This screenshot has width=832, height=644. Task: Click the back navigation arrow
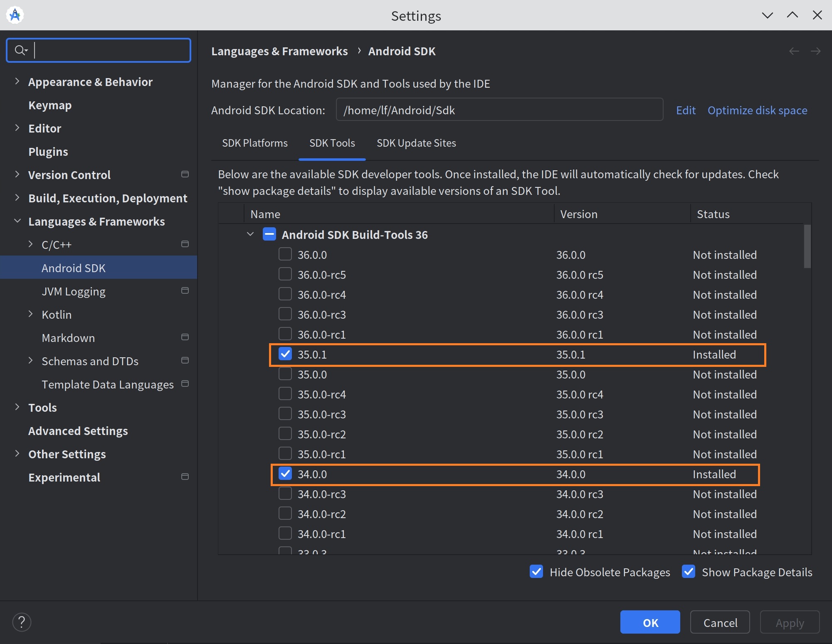pyautogui.click(x=794, y=51)
